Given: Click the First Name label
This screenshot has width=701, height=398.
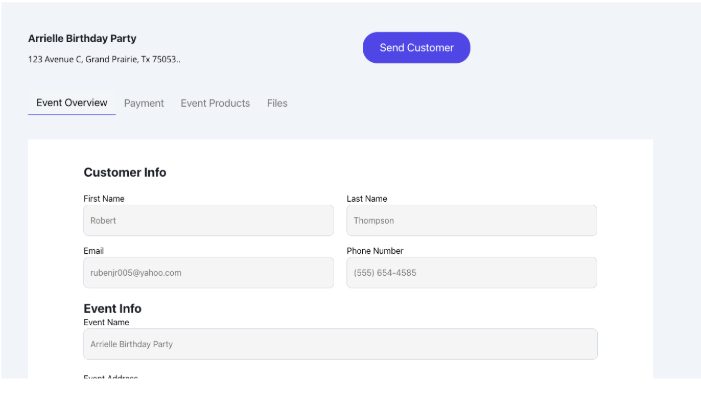Looking at the screenshot, I should pos(104,199).
